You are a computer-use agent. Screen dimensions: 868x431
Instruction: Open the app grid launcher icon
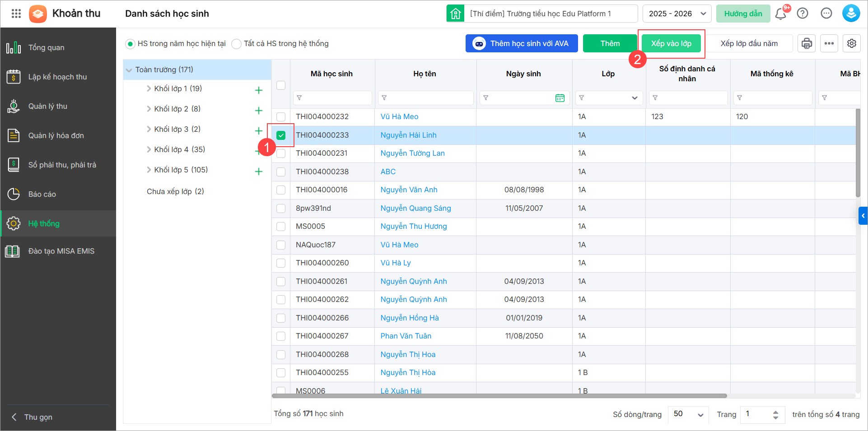click(16, 14)
